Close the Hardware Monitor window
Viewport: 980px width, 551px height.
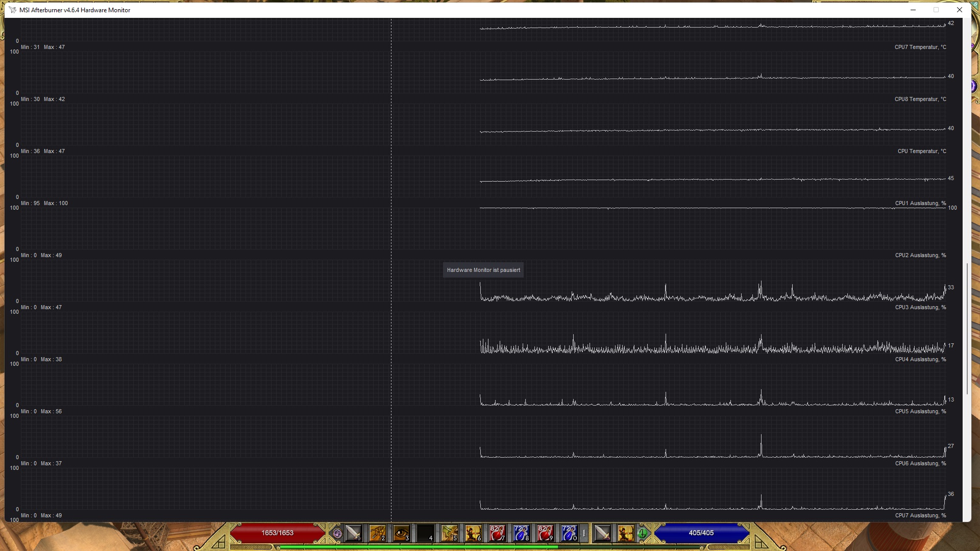(x=959, y=10)
